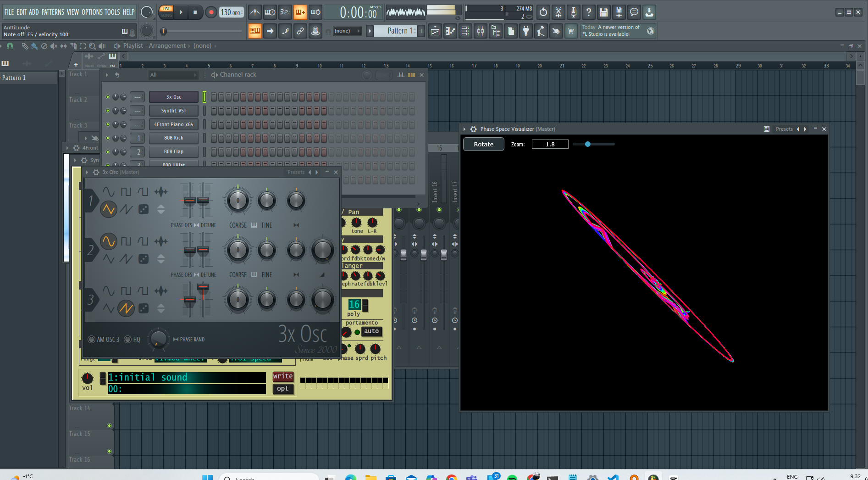Toggle loop recording icon
This screenshot has width=868, height=480.
coord(315,12)
